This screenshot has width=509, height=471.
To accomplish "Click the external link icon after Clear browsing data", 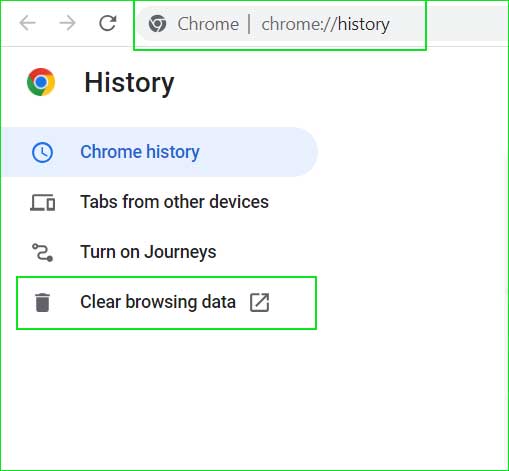I will pyautogui.click(x=259, y=302).
